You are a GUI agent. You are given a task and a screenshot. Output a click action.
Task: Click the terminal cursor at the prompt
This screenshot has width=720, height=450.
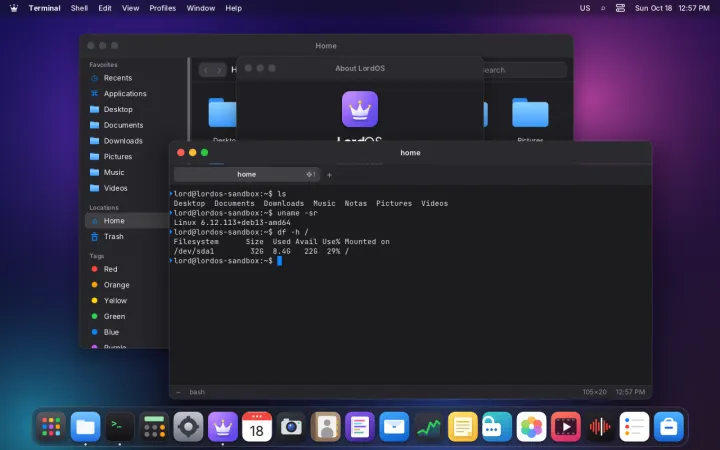point(279,261)
